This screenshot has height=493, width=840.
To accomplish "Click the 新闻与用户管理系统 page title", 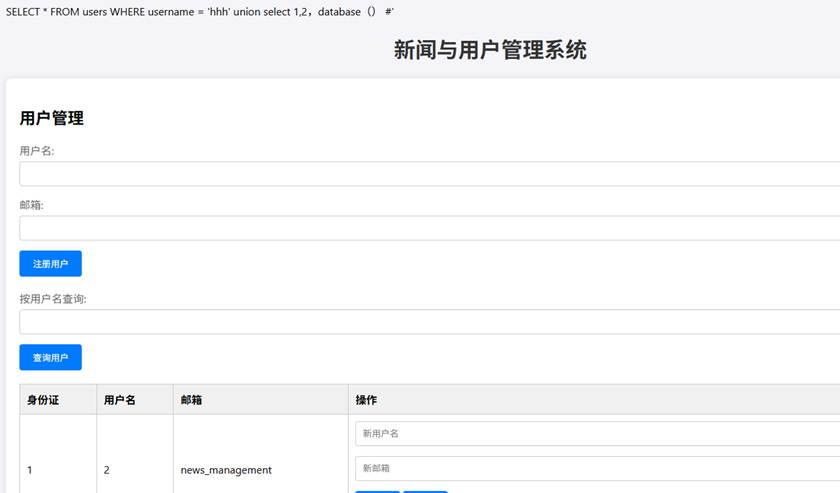I will (x=490, y=50).
